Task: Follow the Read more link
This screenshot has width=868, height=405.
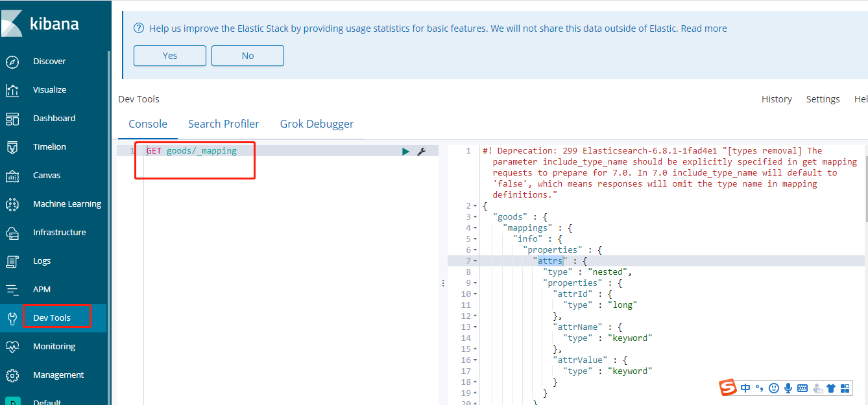Action: (x=704, y=29)
